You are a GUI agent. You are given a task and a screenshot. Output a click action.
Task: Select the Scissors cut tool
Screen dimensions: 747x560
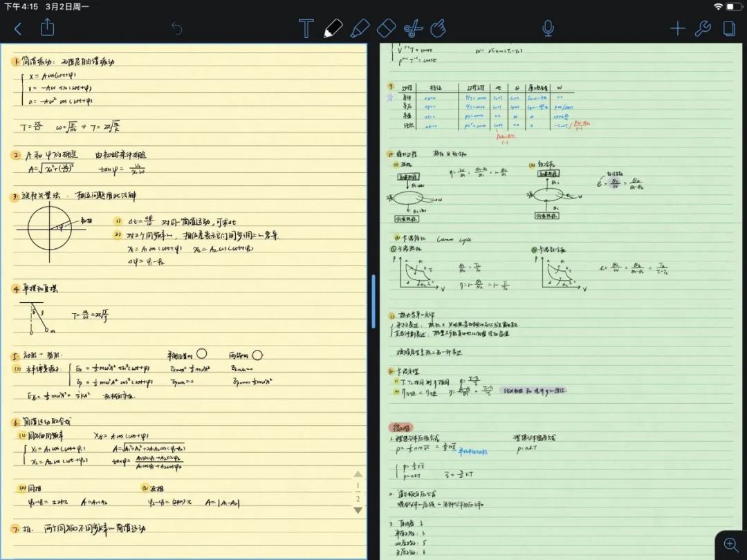(x=413, y=28)
